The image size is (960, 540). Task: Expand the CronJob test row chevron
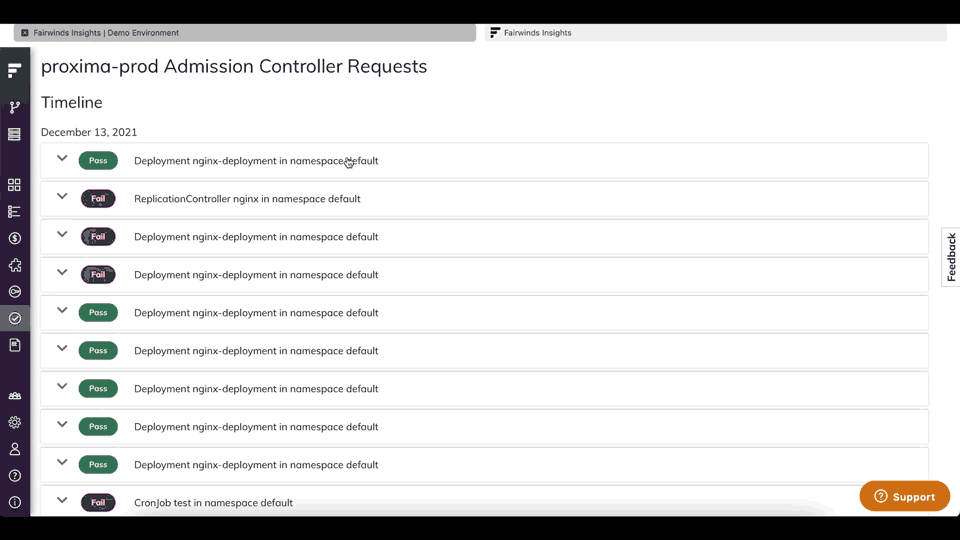pos(62,500)
